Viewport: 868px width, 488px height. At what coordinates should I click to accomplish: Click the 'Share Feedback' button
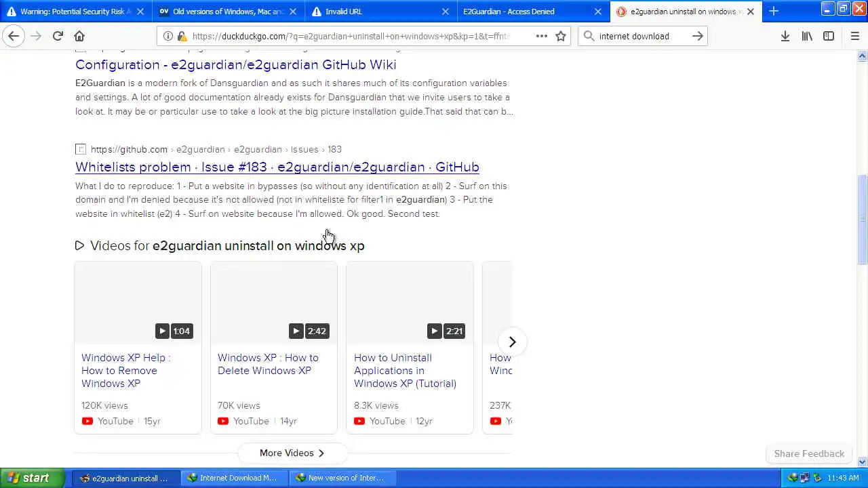tap(809, 453)
